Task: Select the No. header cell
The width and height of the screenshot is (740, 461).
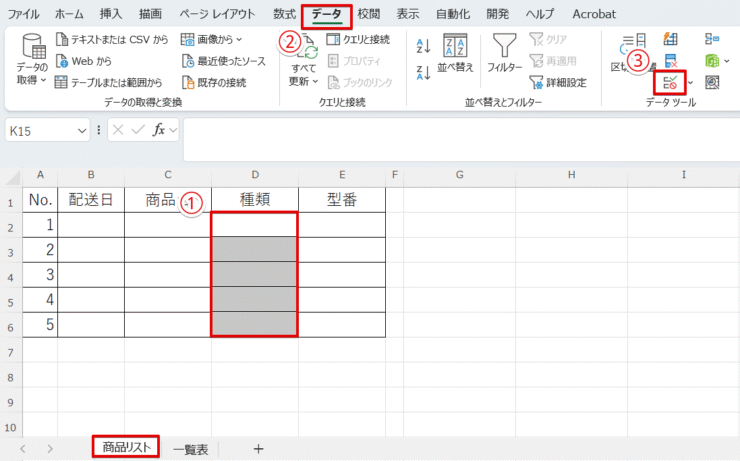Action: (40, 200)
